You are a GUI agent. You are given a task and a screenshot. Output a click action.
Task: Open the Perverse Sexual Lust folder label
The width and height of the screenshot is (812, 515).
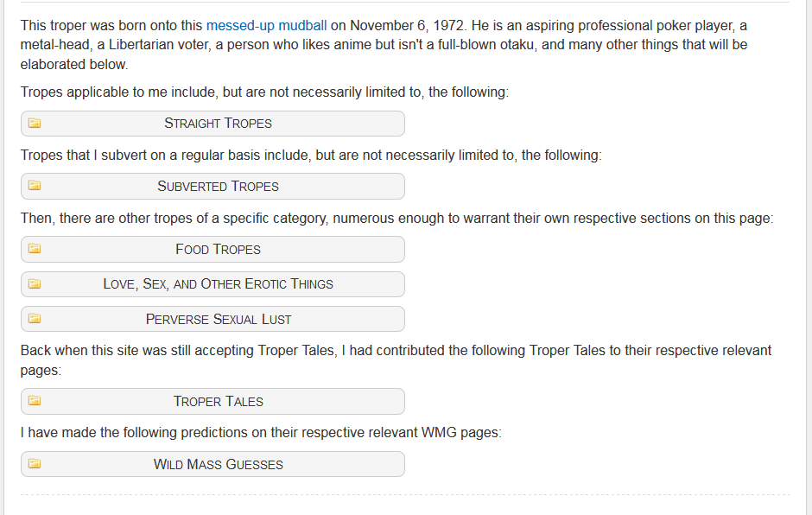coord(218,319)
